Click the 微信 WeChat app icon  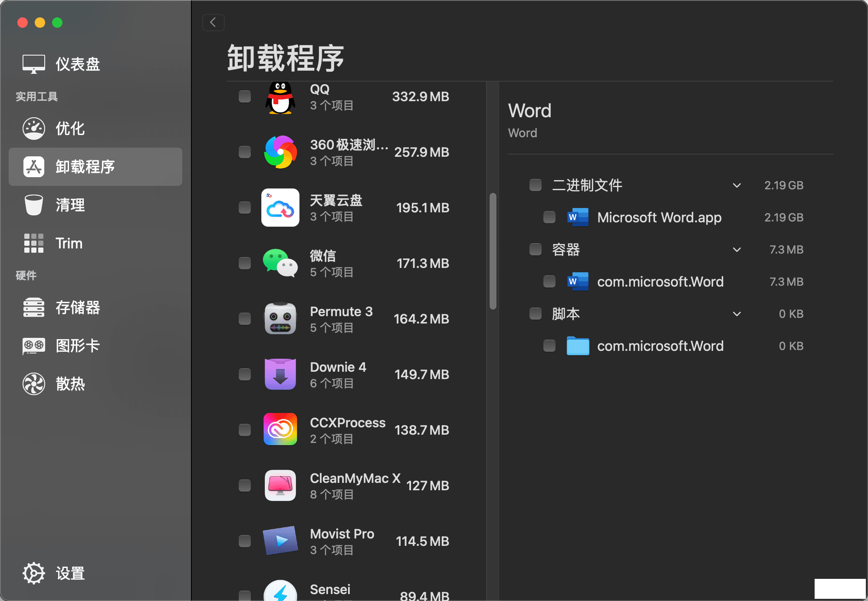coord(280,263)
